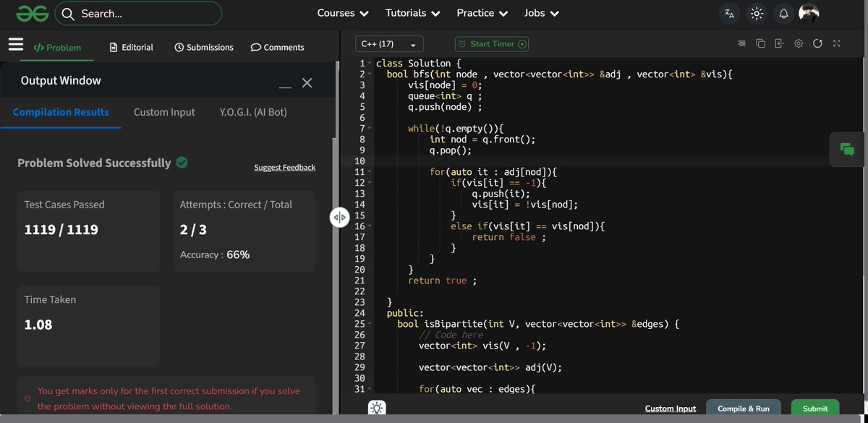Open the notifications bell
Image resolution: width=868 pixels, height=423 pixels.
(783, 13)
